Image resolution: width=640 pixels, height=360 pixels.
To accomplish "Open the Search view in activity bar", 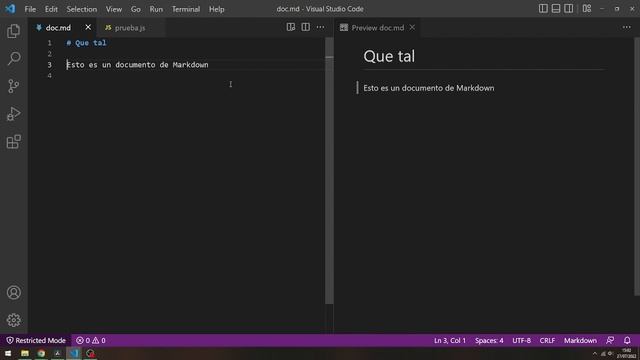I will click(x=13, y=58).
